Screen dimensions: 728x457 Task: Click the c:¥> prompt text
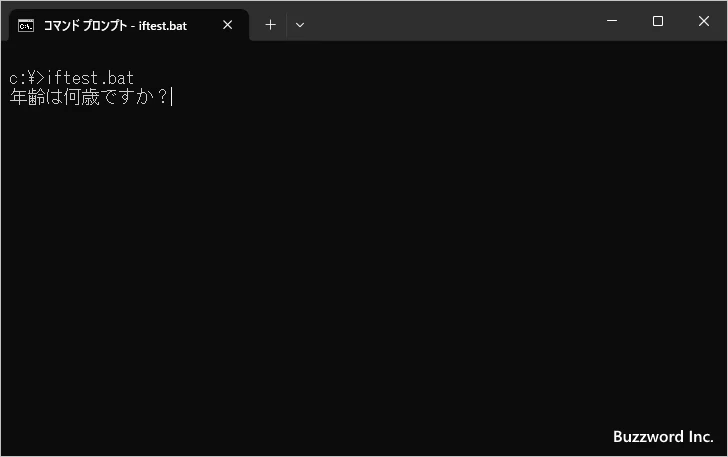point(28,78)
